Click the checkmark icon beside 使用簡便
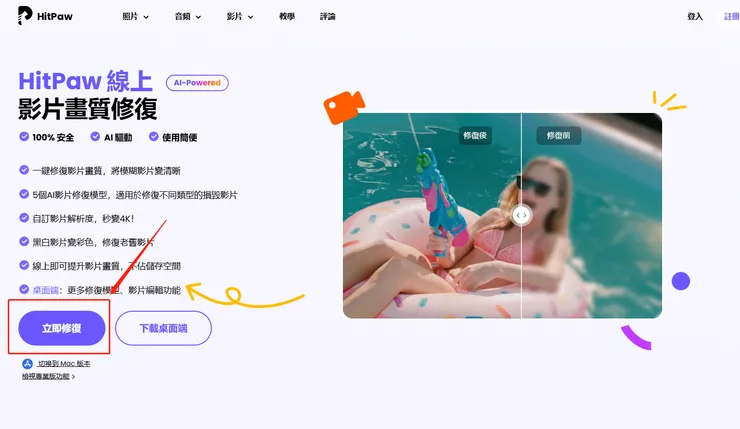The width and height of the screenshot is (740, 429). point(153,137)
